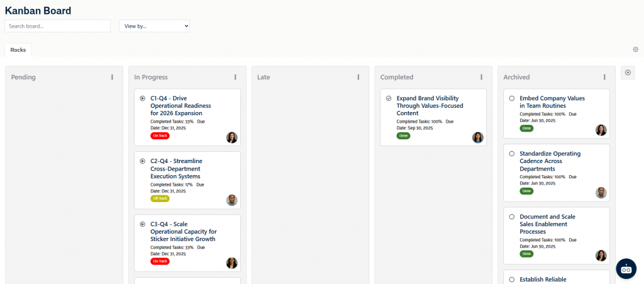Add a new column with plus icon
Viewport: 644px width, 284px height.
pos(628,73)
